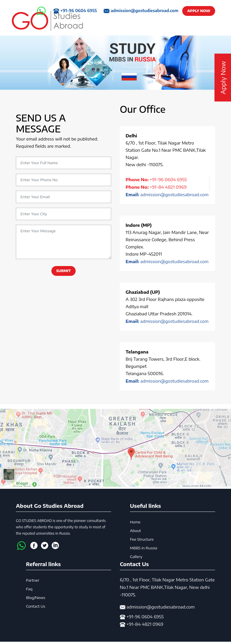Image resolution: width=231 pixels, height=644 pixels.
Task: Click the telephone icon in the header
Action: click(56, 11)
